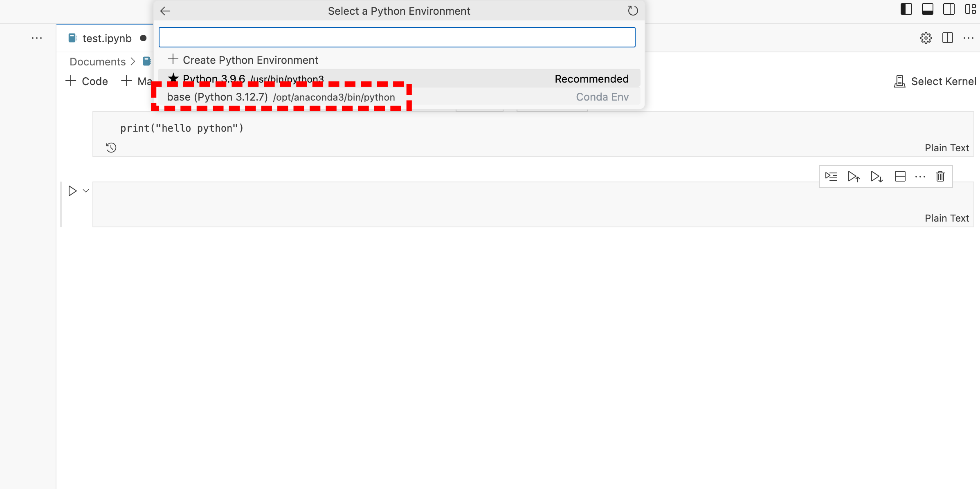Screen dimensions: 980x489
Task: Split the current cell
Action: [x=900, y=177]
